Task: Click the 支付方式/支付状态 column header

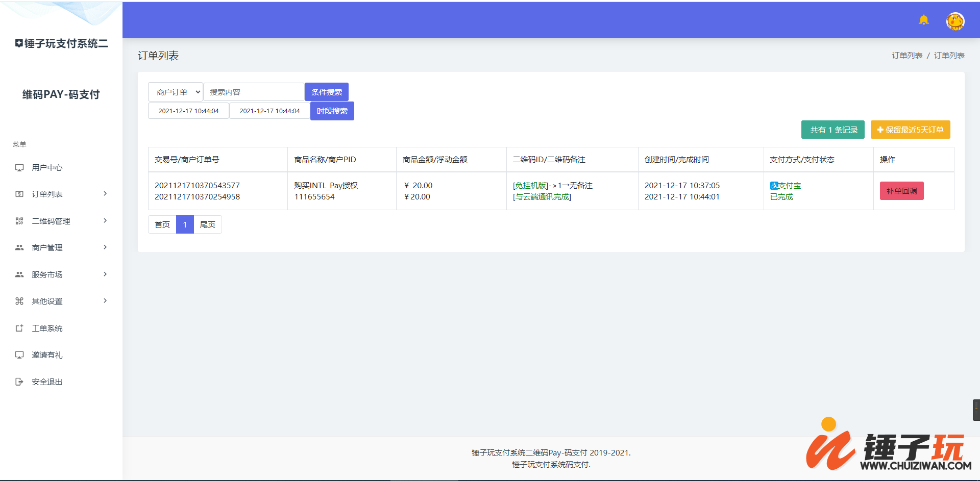Action: (x=802, y=160)
